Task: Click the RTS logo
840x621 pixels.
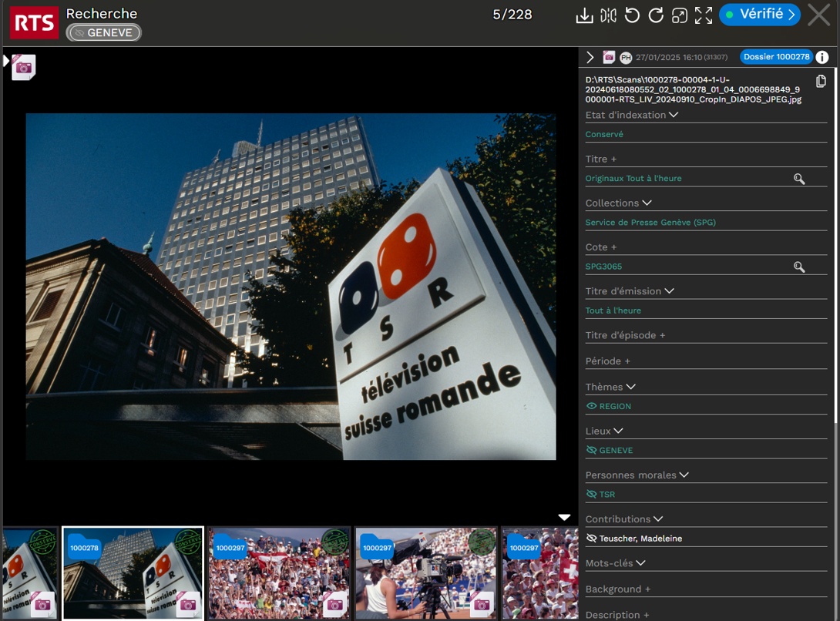Action: point(34,22)
